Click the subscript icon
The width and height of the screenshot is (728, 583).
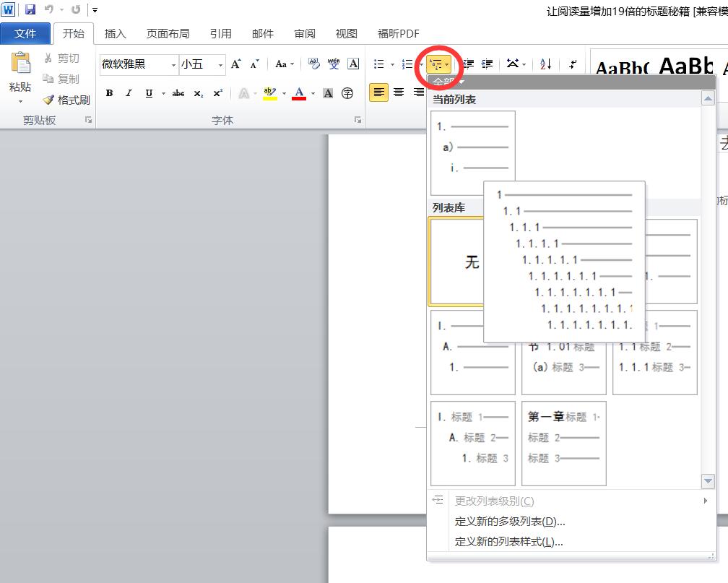coord(199,93)
